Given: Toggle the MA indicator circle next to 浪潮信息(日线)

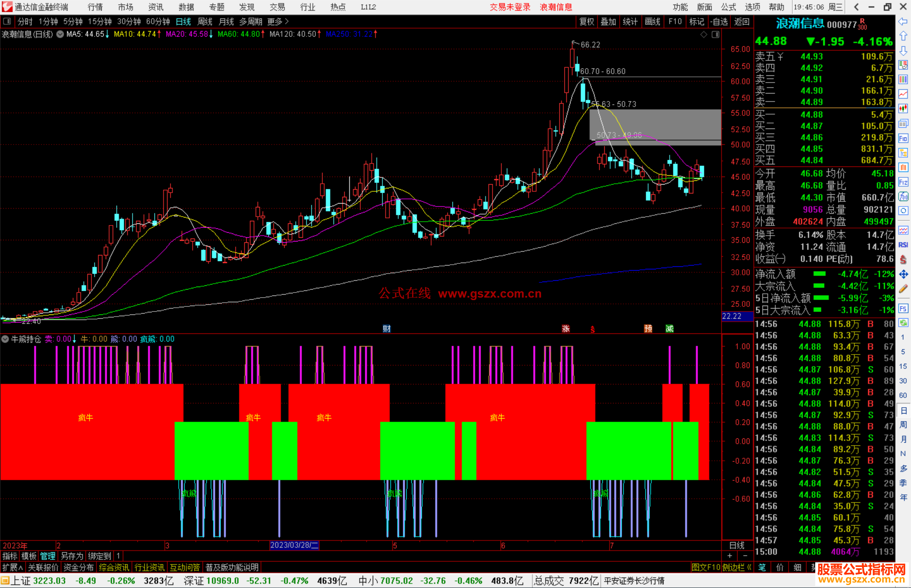Looking at the screenshot, I should (x=60, y=34).
